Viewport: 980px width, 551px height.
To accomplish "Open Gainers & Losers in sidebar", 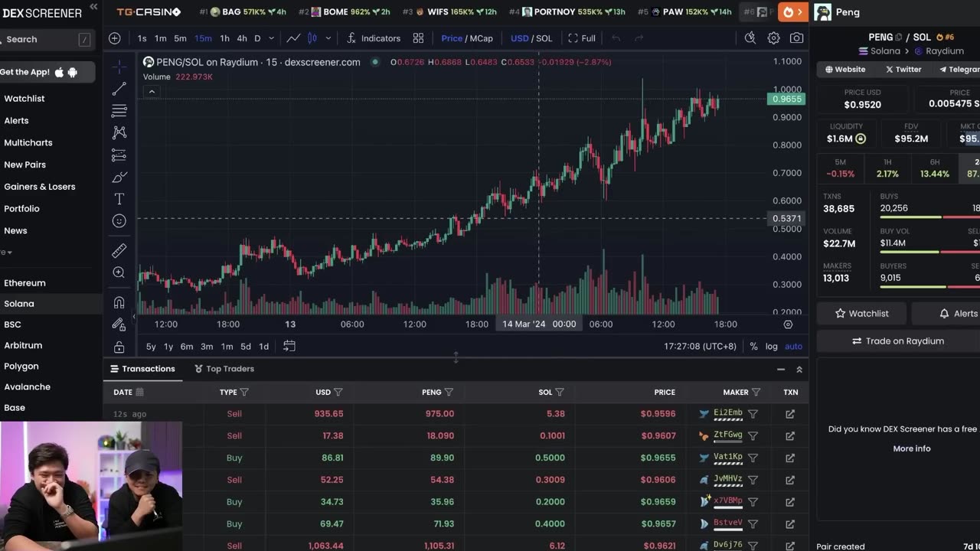I will [40, 187].
